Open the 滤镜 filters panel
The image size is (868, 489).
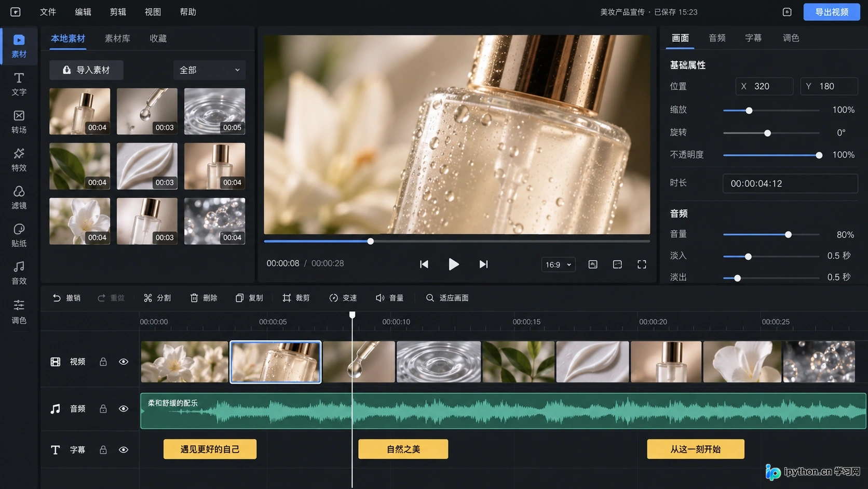(19, 198)
